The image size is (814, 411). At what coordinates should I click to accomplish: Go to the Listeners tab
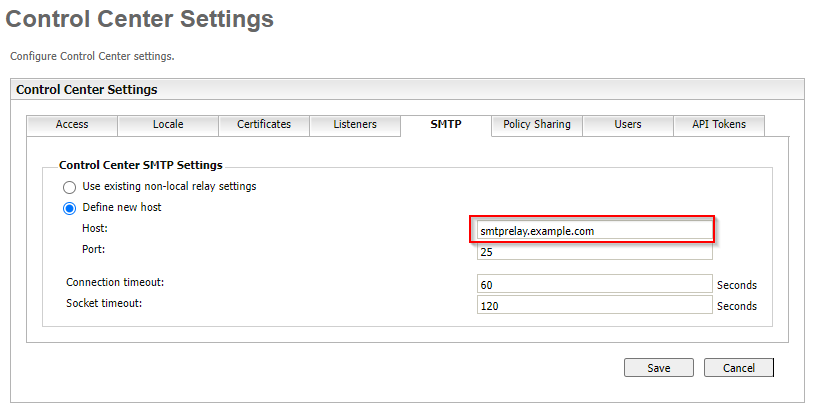356,125
